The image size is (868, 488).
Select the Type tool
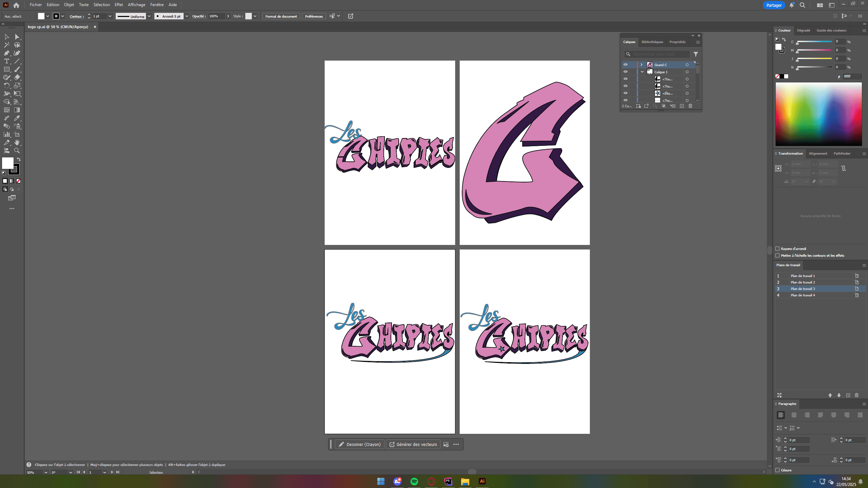click(6, 61)
